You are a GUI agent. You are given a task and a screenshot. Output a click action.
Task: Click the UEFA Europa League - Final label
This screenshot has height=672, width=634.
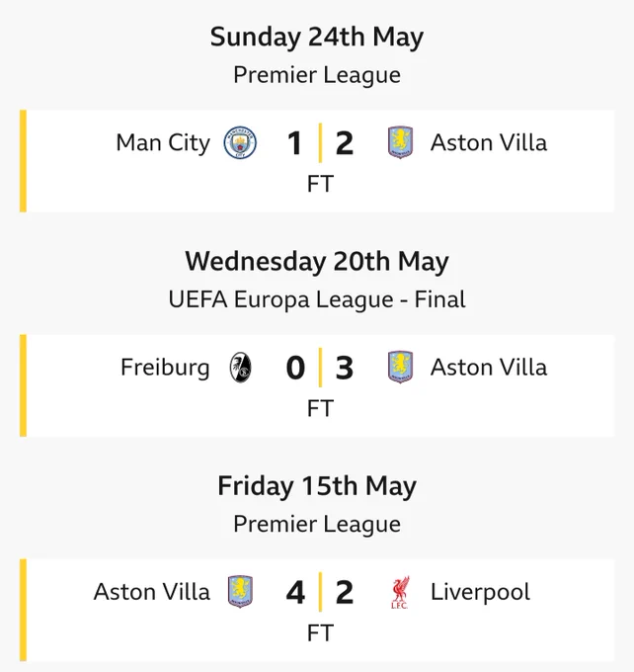click(317, 299)
